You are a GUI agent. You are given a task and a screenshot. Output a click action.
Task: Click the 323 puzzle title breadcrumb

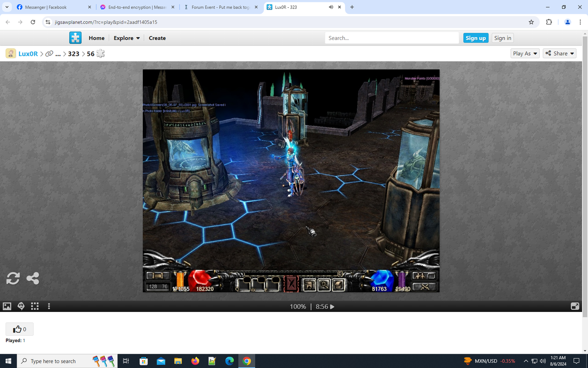73,54
